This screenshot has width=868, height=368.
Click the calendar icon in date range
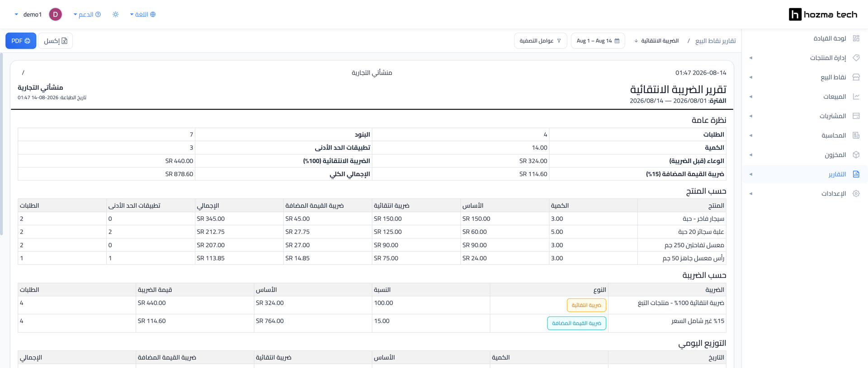pyautogui.click(x=617, y=41)
